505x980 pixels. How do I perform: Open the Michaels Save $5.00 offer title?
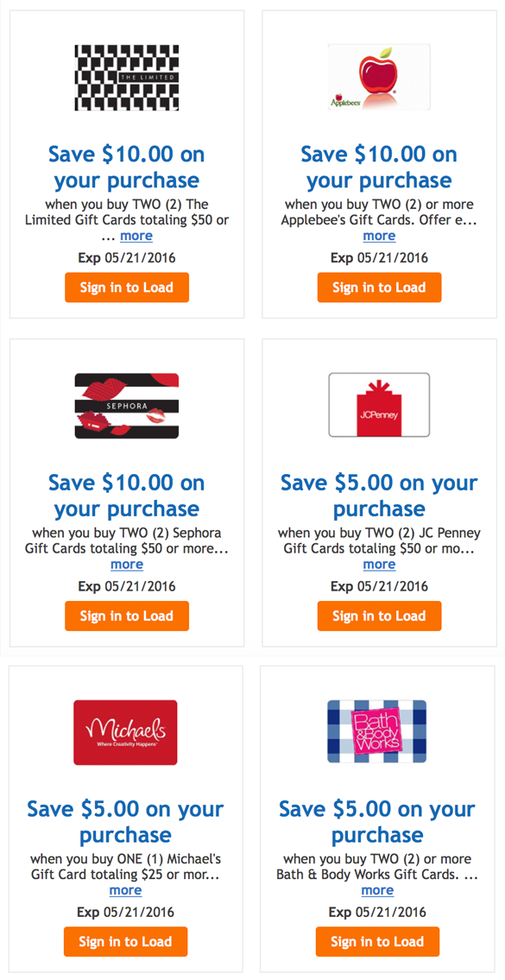(126, 822)
